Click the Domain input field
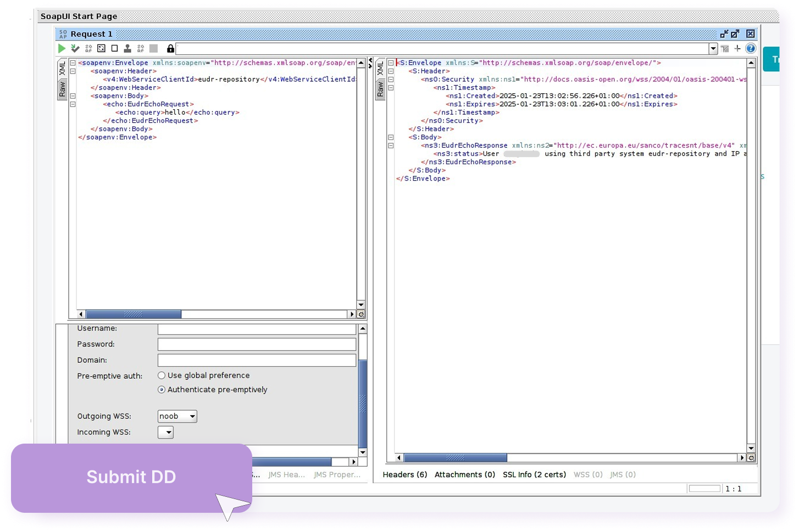 (257, 360)
